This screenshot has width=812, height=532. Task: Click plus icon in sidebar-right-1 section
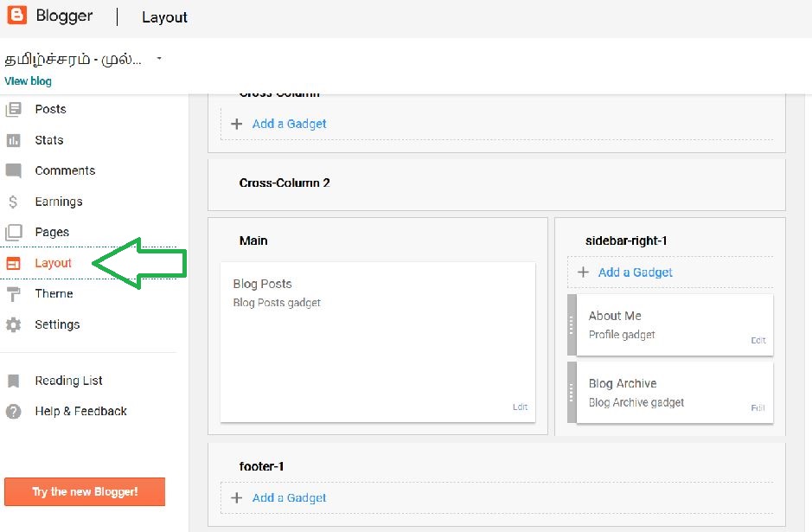(583, 272)
